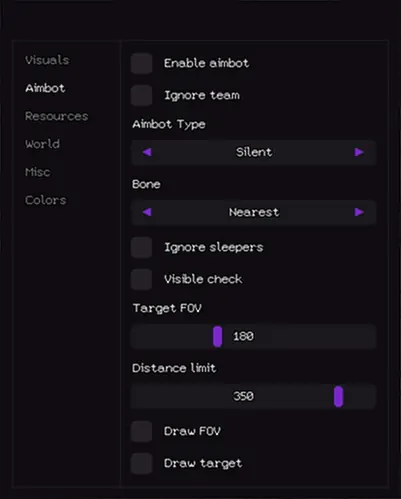Toggle the Ignore team checkbox
The width and height of the screenshot is (401, 499).
(x=142, y=95)
